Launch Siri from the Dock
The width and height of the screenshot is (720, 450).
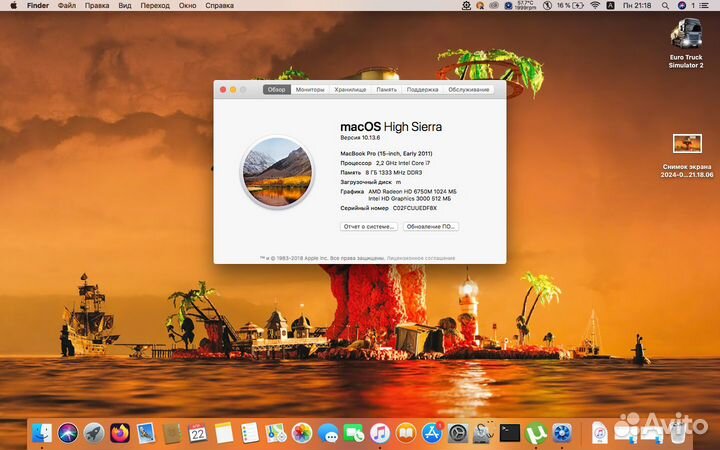point(68,433)
